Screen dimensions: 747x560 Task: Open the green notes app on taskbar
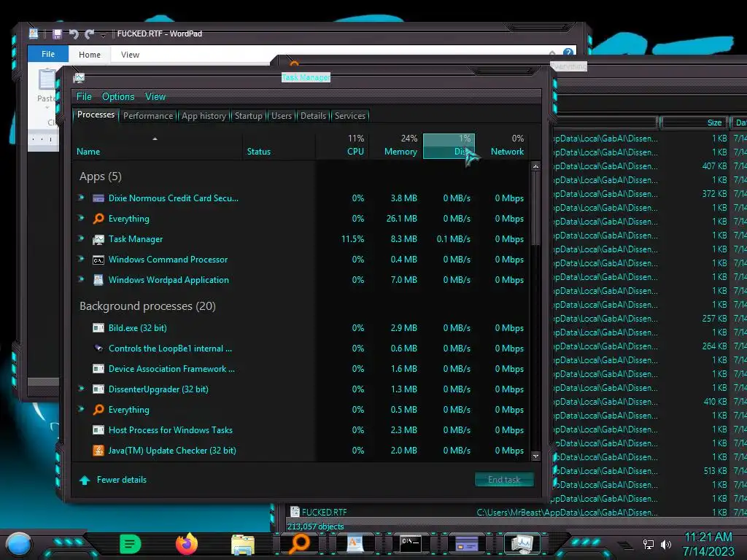[130, 544]
